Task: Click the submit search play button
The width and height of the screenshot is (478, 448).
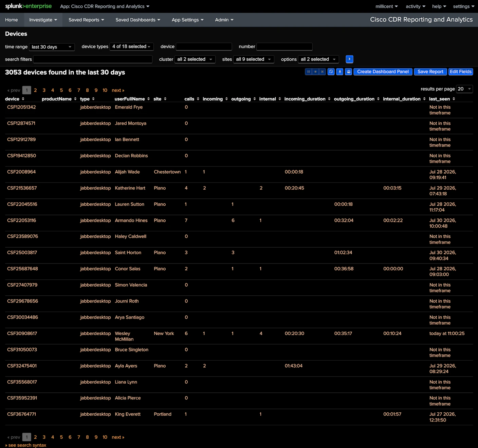Action: click(x=349, y=59)
